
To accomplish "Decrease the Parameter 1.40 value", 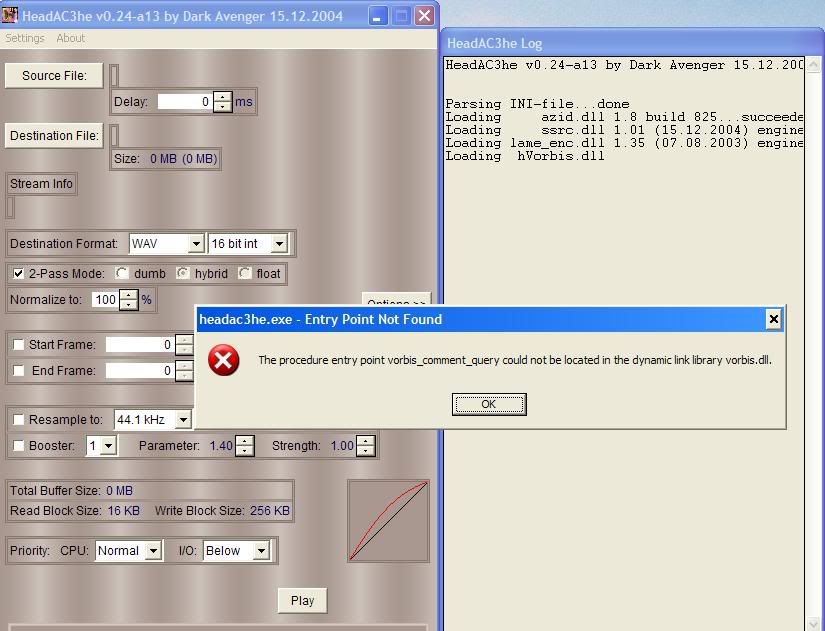I will coord(245,450).
